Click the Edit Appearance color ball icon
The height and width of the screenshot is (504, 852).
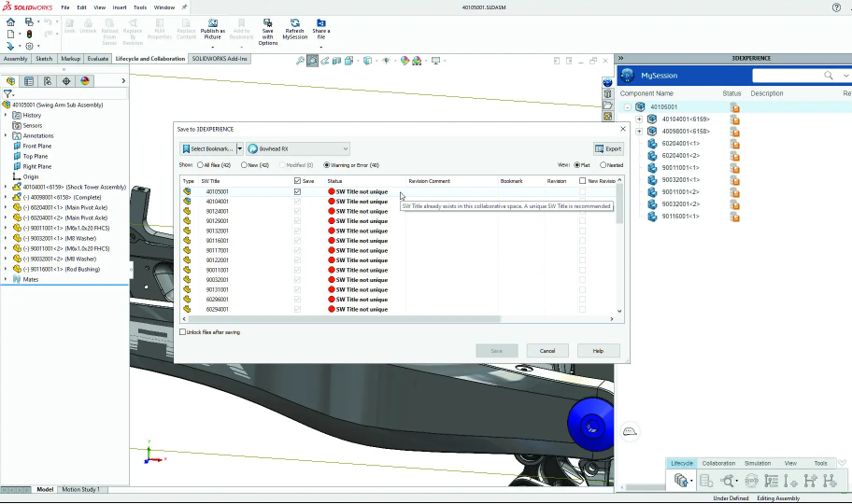pos(405,61)
